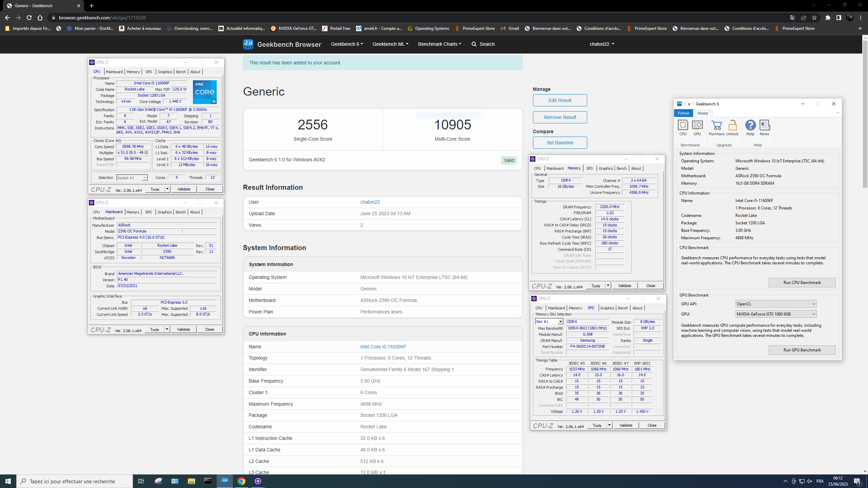Start the CPU benchmark icon in Geekbench 6
This screenshot has width=868, height=488.
pyautogui.click(x=683, y=128)
